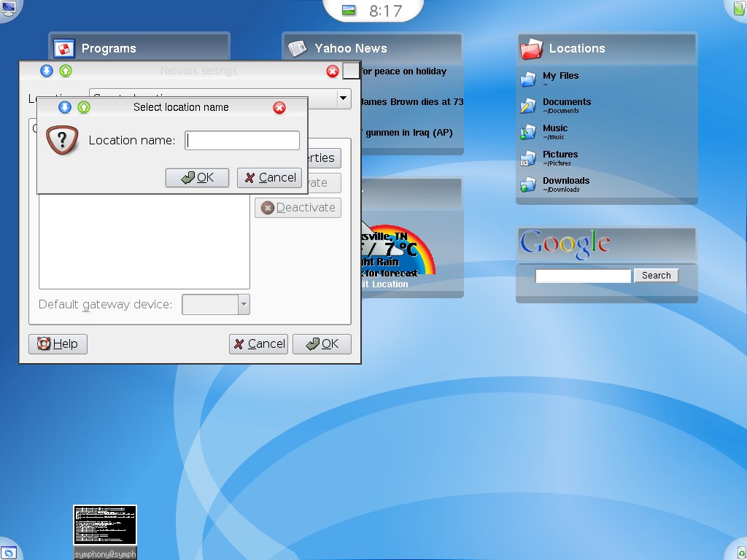Click the desktop picture icon beside the clock

click(349, 10)
